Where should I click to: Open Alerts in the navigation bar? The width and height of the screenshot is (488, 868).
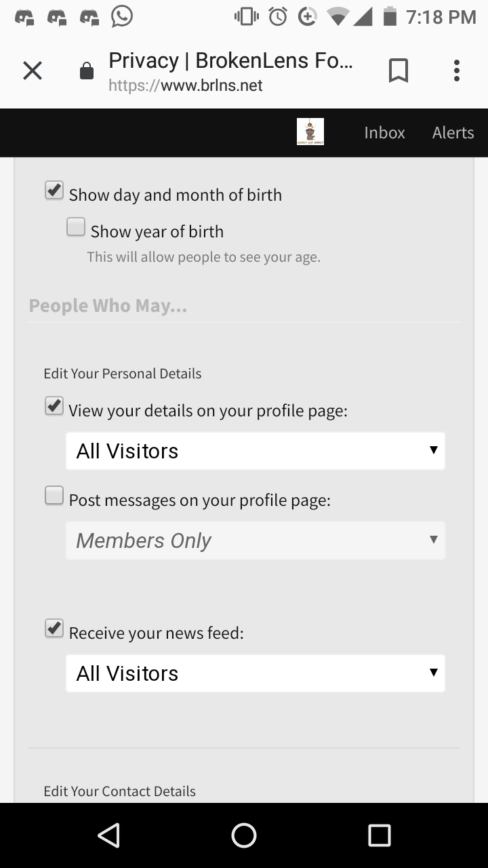click(453, 133)
